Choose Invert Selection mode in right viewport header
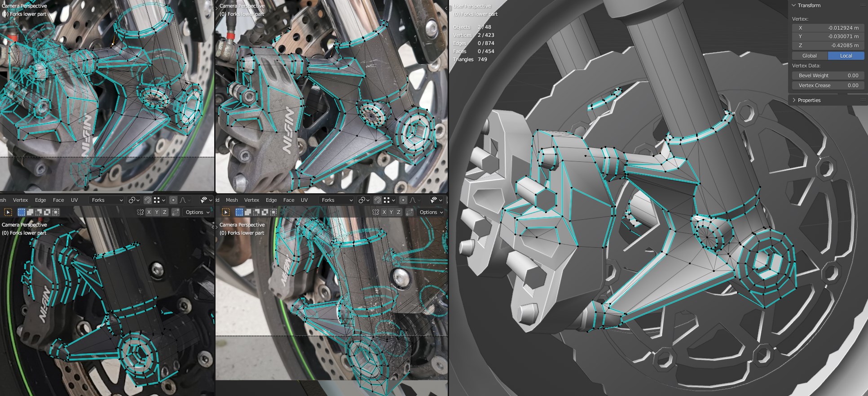868x396 pixels. point(265,212)
